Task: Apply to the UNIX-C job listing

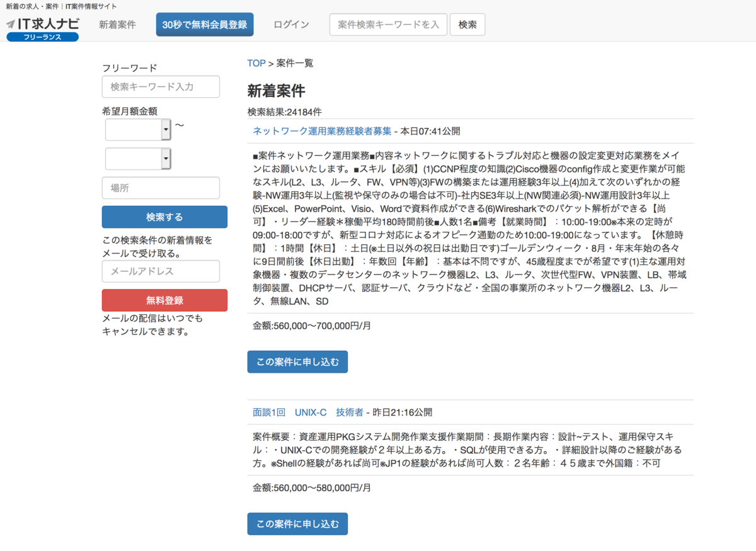Action: pos(297,524)
